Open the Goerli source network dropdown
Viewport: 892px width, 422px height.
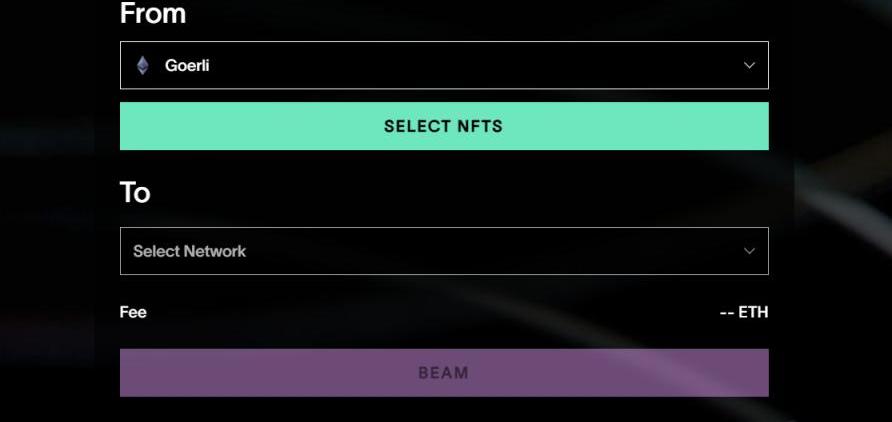pos(444,65)
